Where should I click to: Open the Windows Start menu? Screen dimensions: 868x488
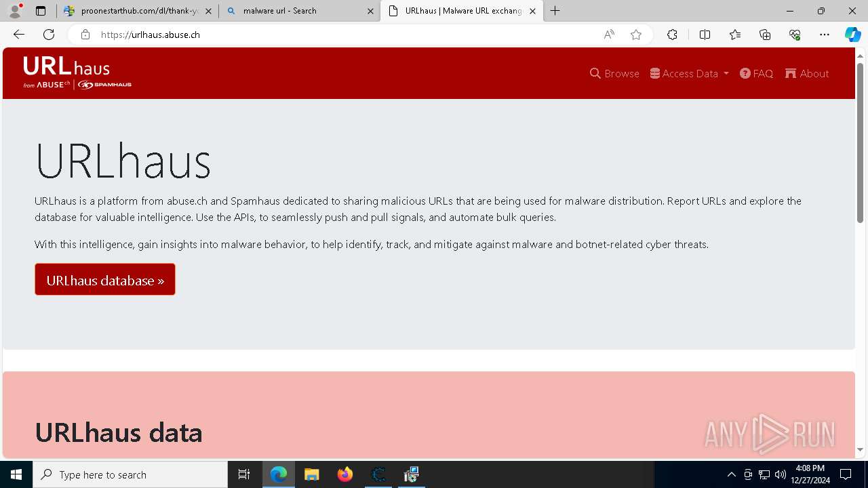pyautogui.click(x=16, y=474)
